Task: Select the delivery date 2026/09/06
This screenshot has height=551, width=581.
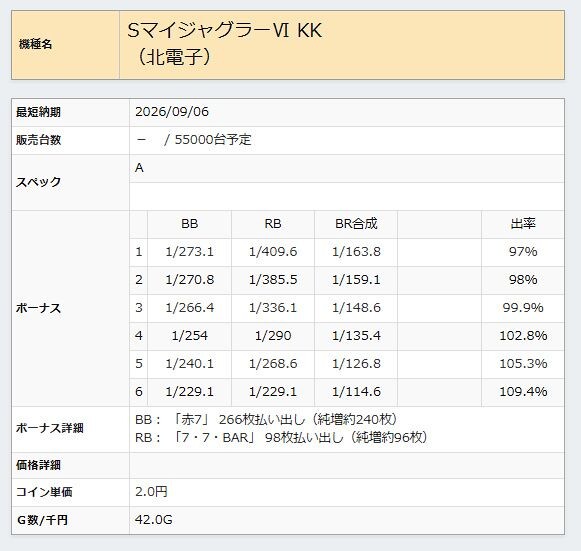Action: tap(172, 112)
